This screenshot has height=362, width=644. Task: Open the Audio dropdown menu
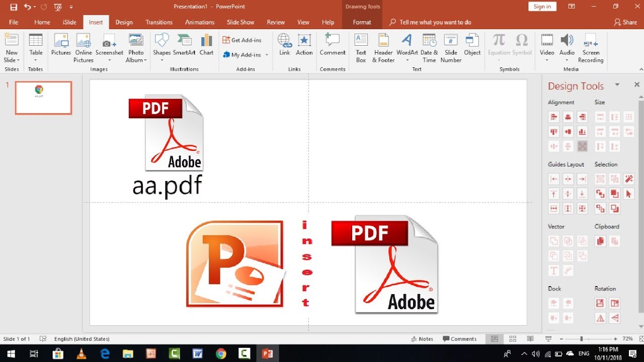pyautogui.click(x=567, y=60)
